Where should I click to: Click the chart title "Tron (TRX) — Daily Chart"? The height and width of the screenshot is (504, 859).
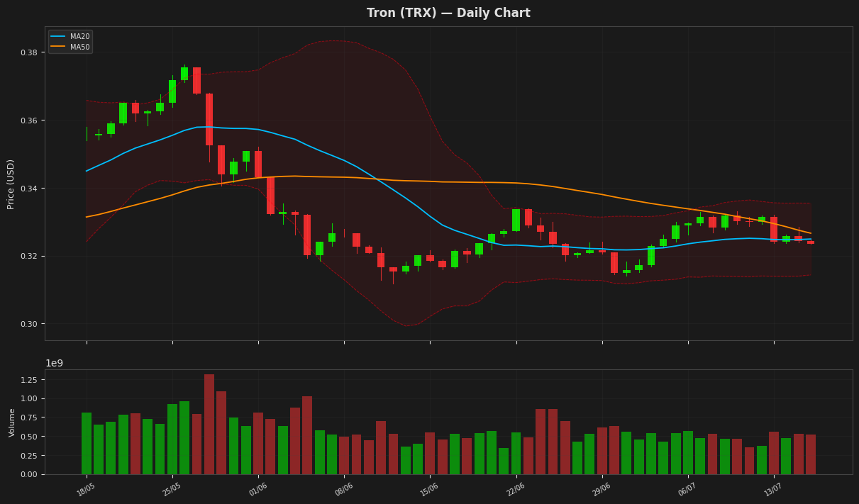[448, 13]
